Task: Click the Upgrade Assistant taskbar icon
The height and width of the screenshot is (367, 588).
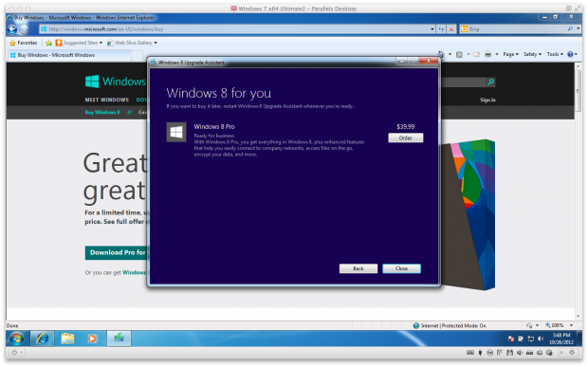Action: 119,339
